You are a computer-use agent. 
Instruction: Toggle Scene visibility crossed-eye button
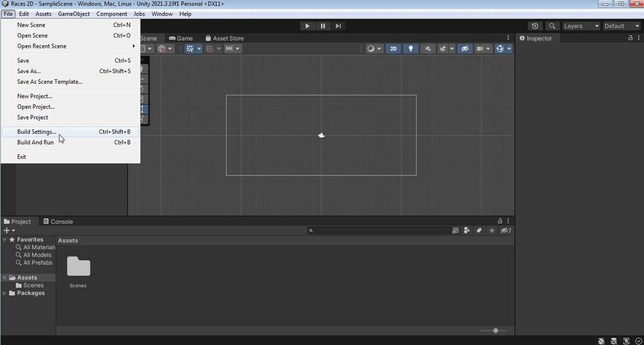[x=465, y=48]
